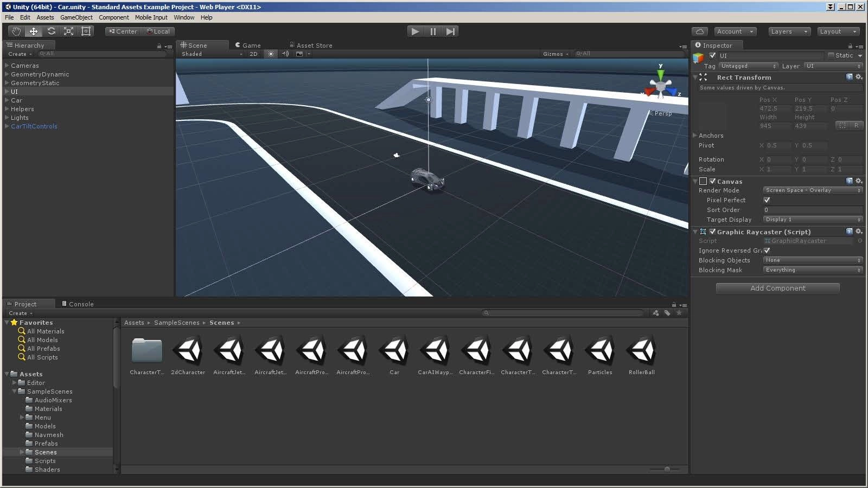Step one frame forward
868x488 pixels.
[450, 31]
